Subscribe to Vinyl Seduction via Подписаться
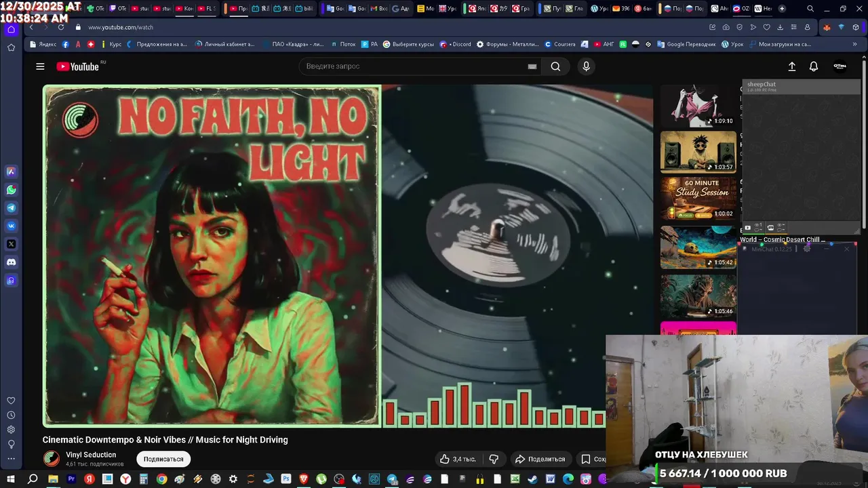Screen dimensions: 868x488 [x=163, y=459]
